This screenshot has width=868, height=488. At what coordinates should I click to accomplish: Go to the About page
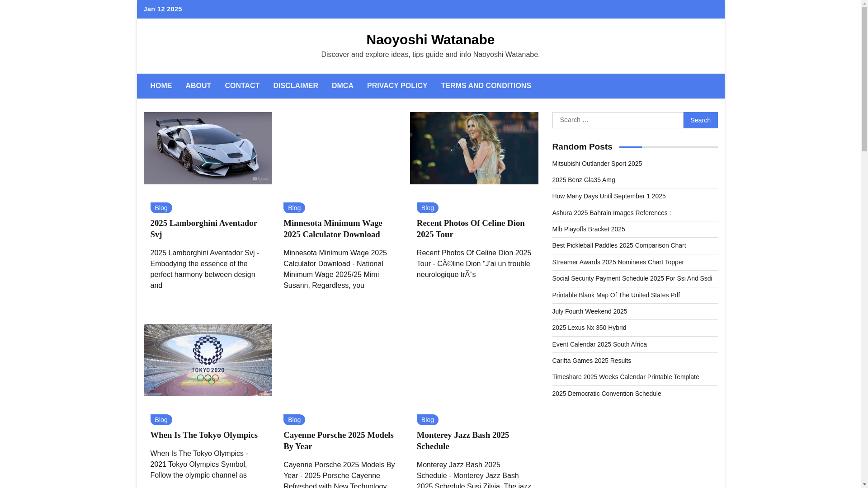pos(198,86)
